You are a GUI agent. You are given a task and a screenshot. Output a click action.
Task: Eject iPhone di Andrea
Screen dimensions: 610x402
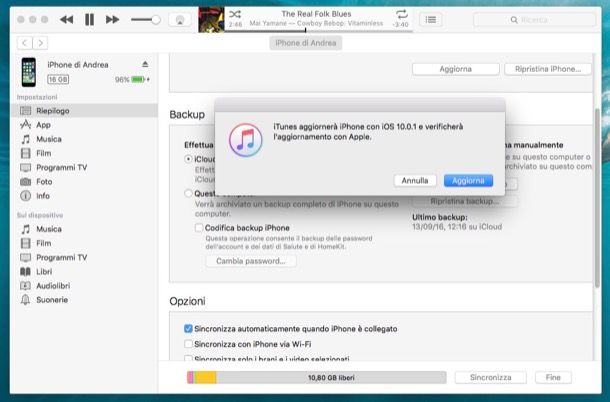coord(145,64)
